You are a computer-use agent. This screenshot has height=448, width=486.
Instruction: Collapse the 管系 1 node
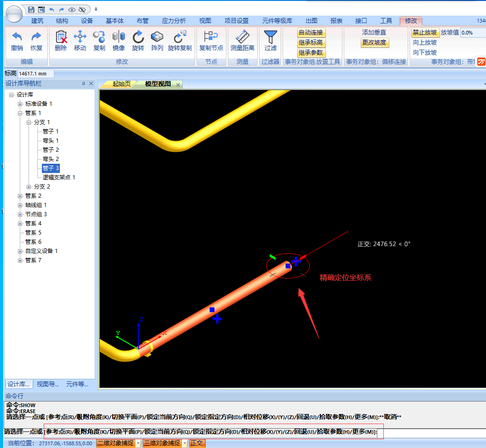pos(20,114)
